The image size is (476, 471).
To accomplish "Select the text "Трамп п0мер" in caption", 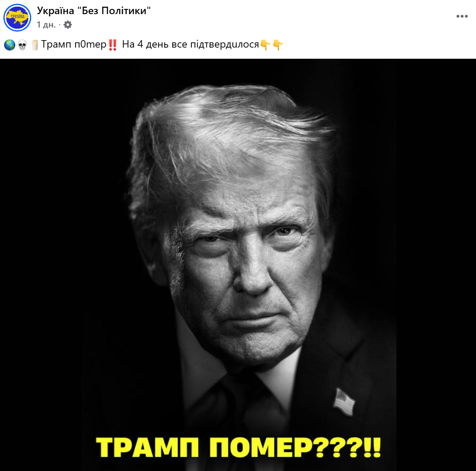I will click(x=74, y=45).
